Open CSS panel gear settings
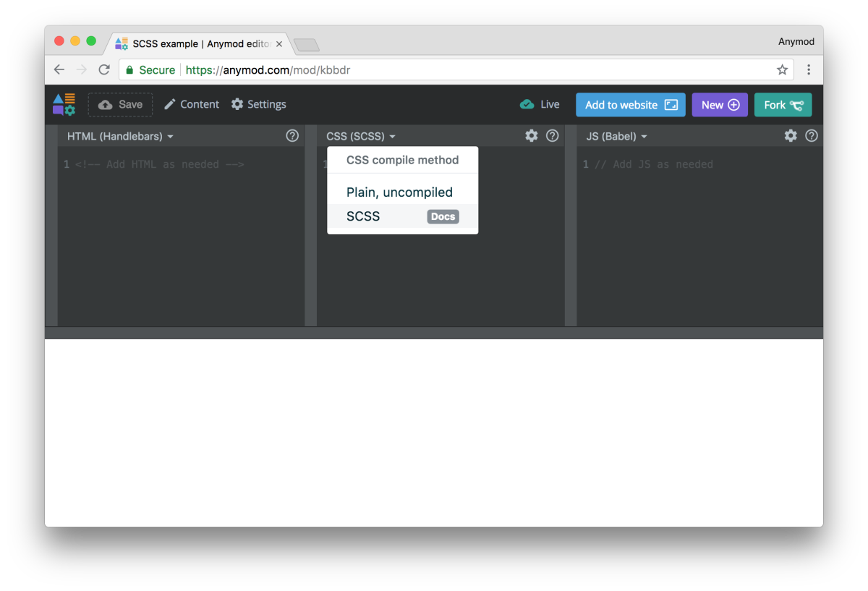The height and width of the screenshot is (591, 868). (532, 135)
